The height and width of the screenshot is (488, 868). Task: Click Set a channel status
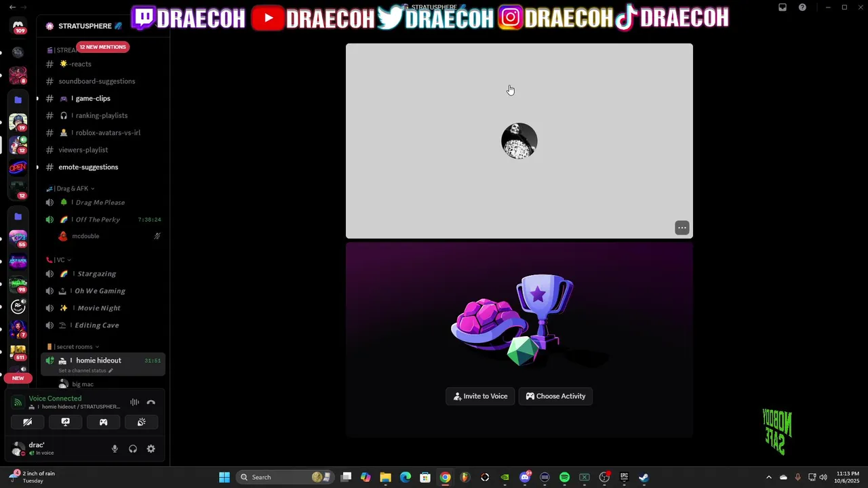pyautogui.click(x=85, y=371)
